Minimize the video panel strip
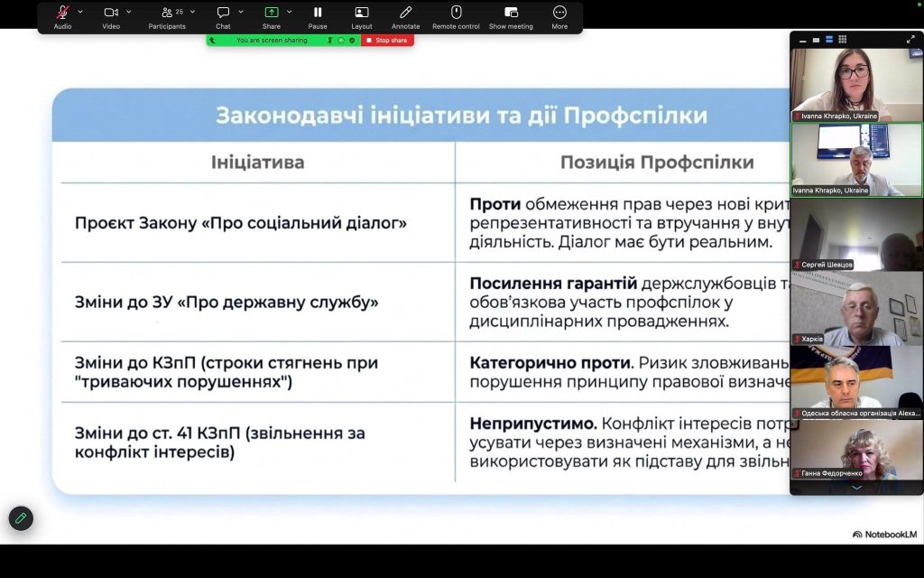Image resolution: width=924 pixels, height=578 pixels. click(x=802, y=40)
